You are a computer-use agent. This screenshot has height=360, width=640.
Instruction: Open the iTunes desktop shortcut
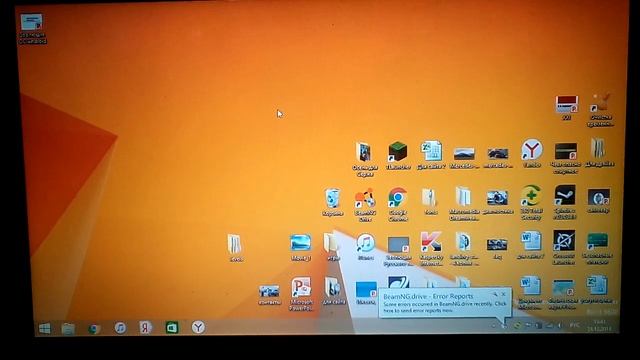365,247
